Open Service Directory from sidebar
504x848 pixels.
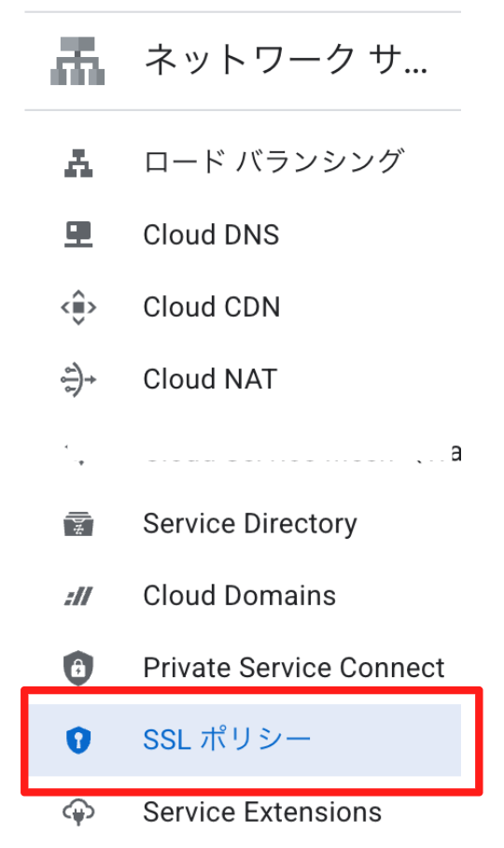[x=243, y=524]
